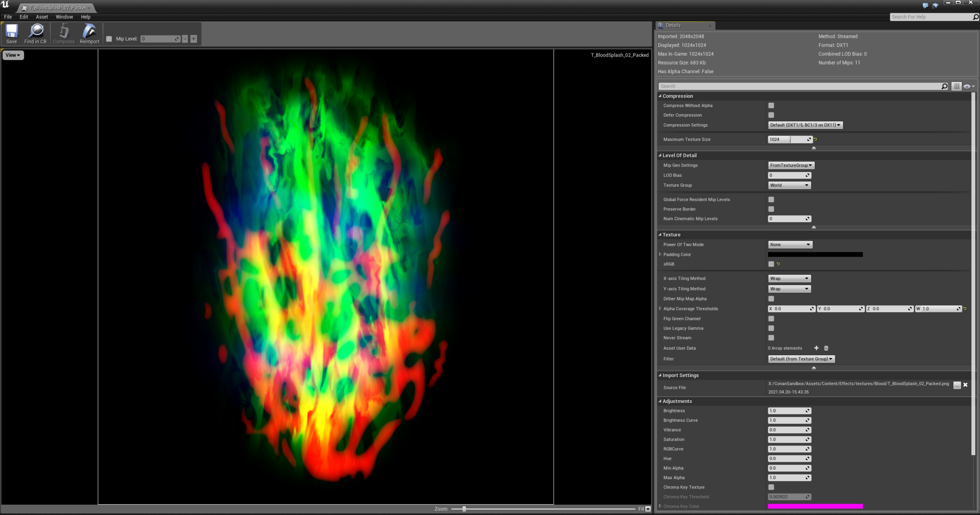This screenshot has height=515, width=980.
Task: Toggle the Flip Green Channel checkbox
Action: pos(771,318)
